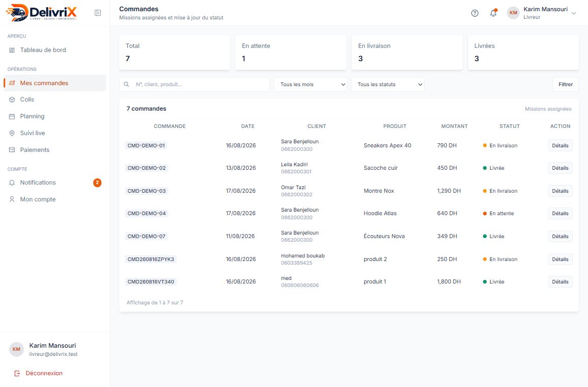Open Tableau de bord
Image resolution: width=588 pixels, height=387 pixels.
(55, 50)
